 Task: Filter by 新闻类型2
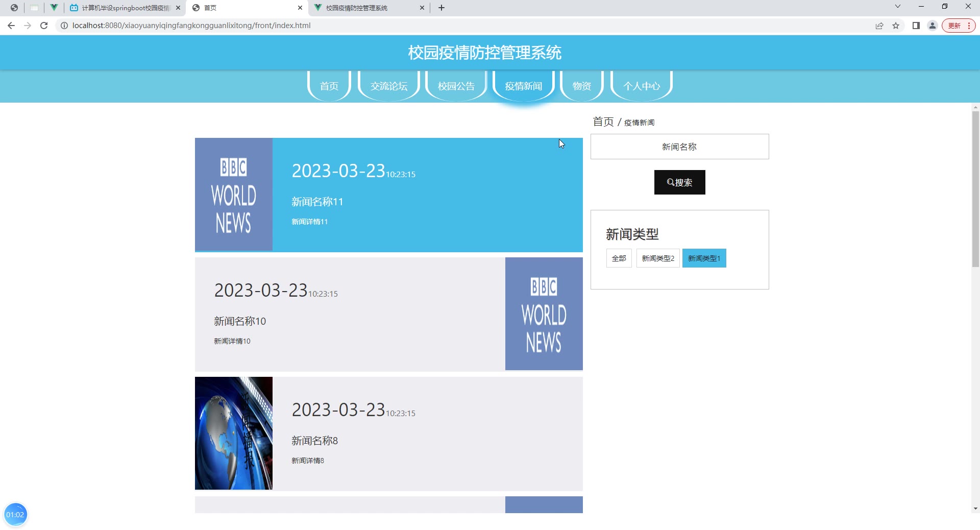click(x=658, y=258)
